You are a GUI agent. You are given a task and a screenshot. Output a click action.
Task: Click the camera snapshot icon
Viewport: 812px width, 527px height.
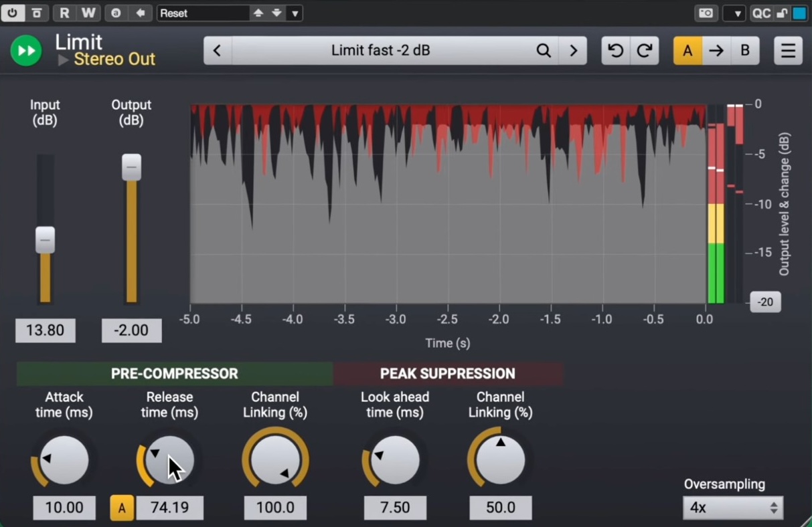706,13
